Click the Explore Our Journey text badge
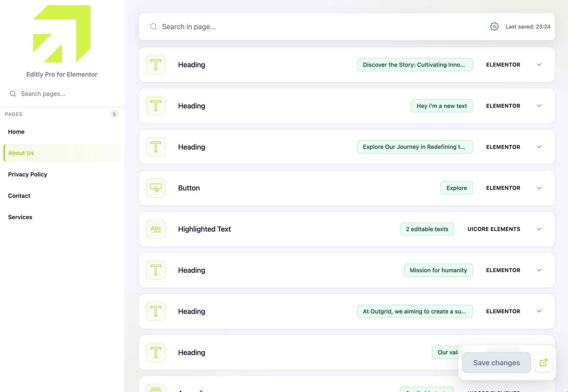 (x=415, y=147)
